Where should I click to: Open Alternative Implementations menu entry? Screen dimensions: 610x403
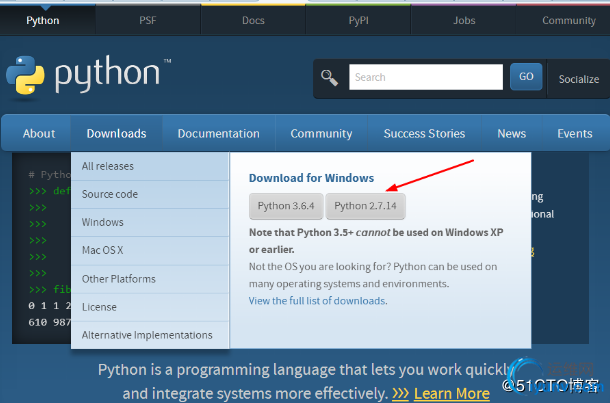pyautogui.click(x=147, y=335)
